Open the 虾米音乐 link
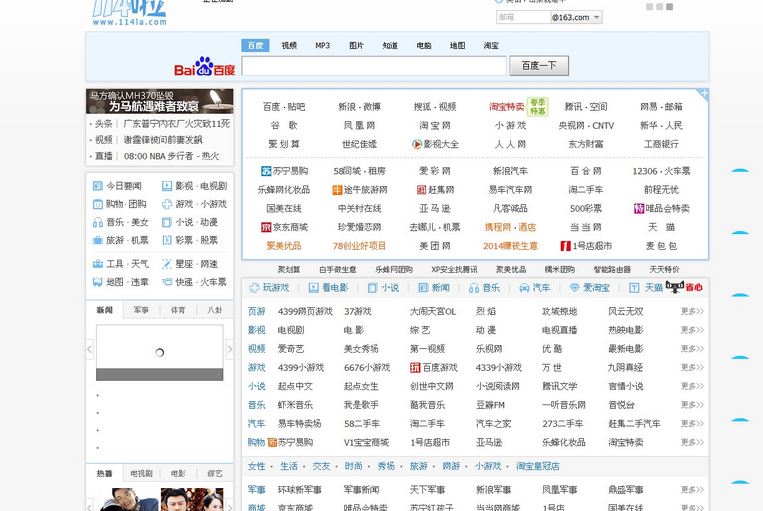Image resolution: width=763 pixels, height=511 pixels. point(295,405)
